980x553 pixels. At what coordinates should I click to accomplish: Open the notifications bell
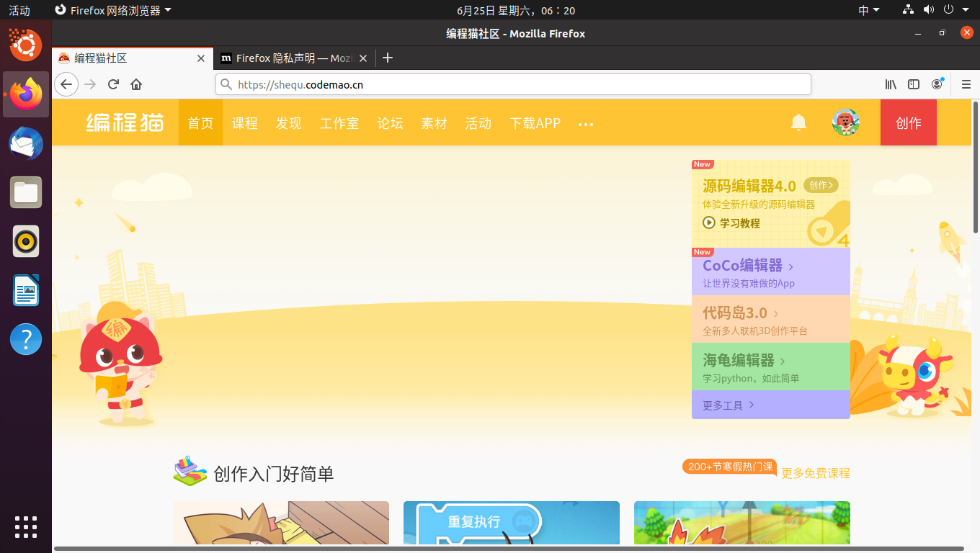tap(798, 122)
